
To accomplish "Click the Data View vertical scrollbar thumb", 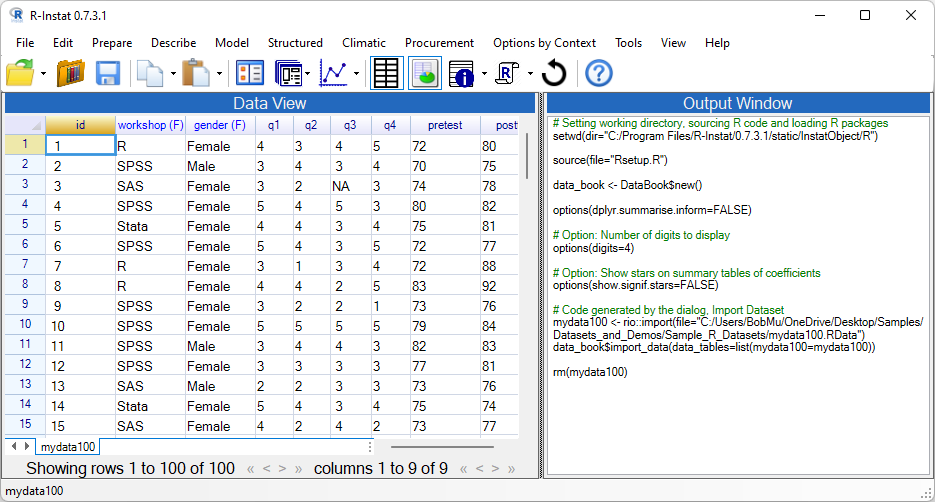I will (527, 156).
